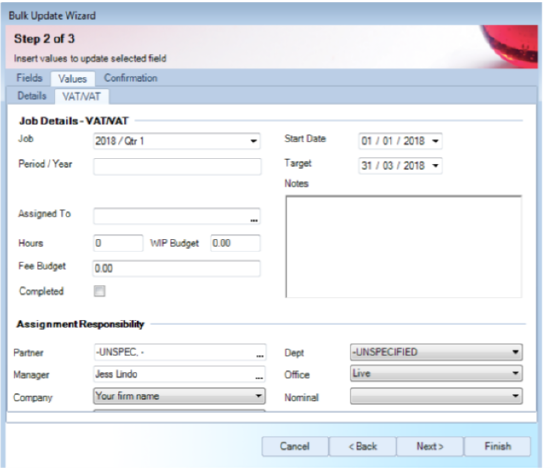Viewport: 550px width, 468px height.
Task: Click into the Period / Year field
Action: 177,166
